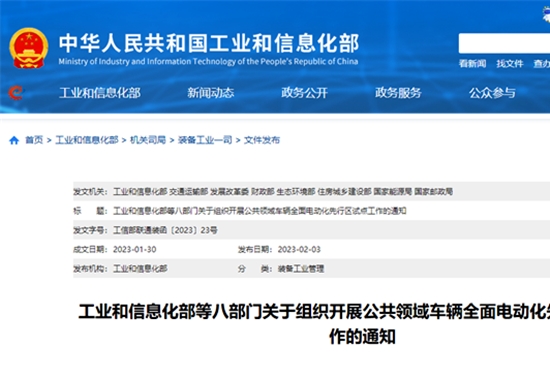Click the site title 中华人民共和国工业和信息化部
Viewport: 550px width, 378px height.
209,43
